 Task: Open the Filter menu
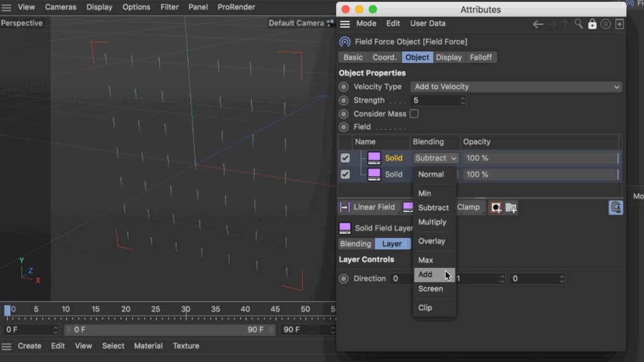(x=169, y=7)
